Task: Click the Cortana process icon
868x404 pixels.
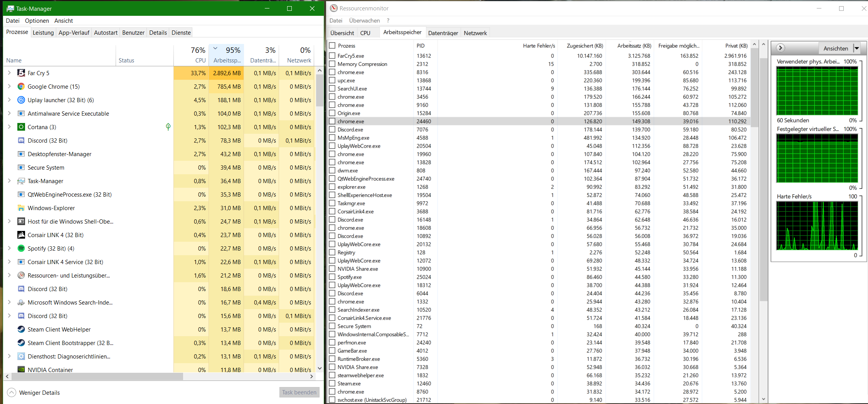Action: tap(21, 127)
